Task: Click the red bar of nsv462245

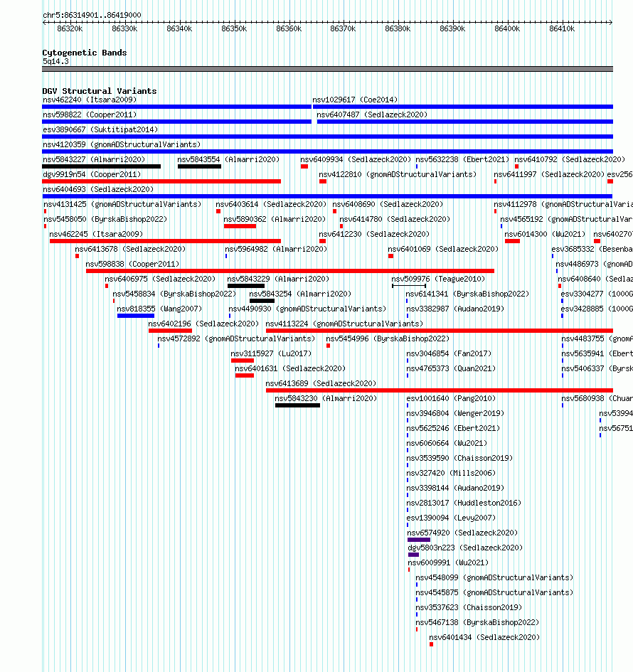Action: click(x=165, y=241)
